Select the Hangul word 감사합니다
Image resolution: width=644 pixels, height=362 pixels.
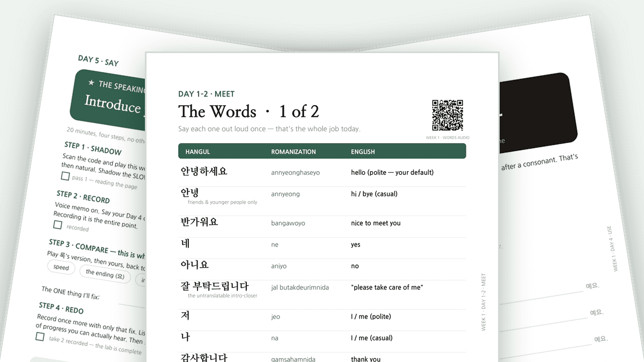(204, 358)
